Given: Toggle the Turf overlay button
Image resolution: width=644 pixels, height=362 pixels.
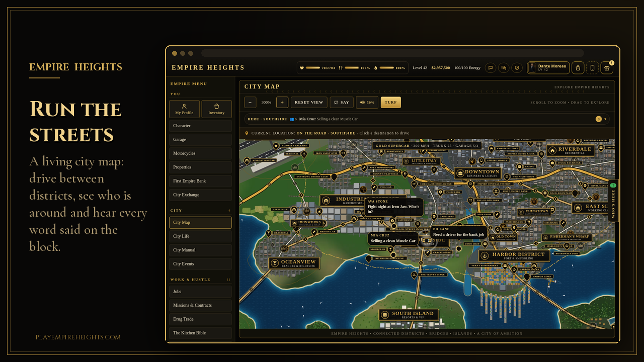Looking at the screenshot, I should tap(391, 102).
